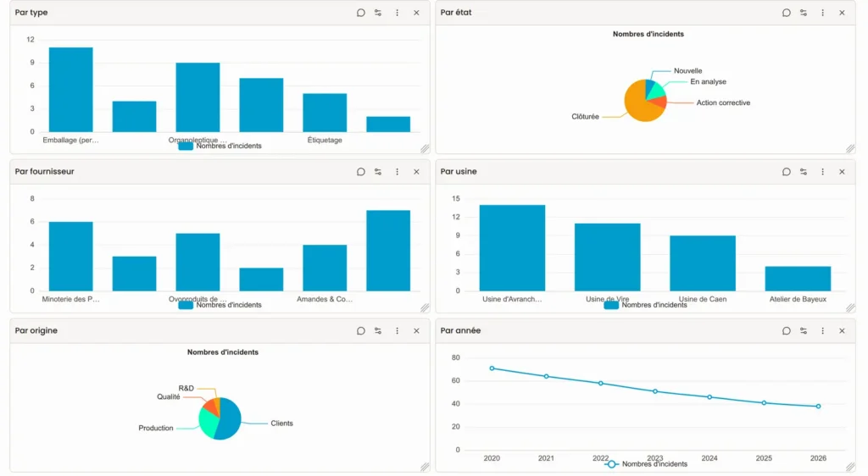
Task: Click the Organoleptique bar in Par type chart
Action: tap(198, 97)
